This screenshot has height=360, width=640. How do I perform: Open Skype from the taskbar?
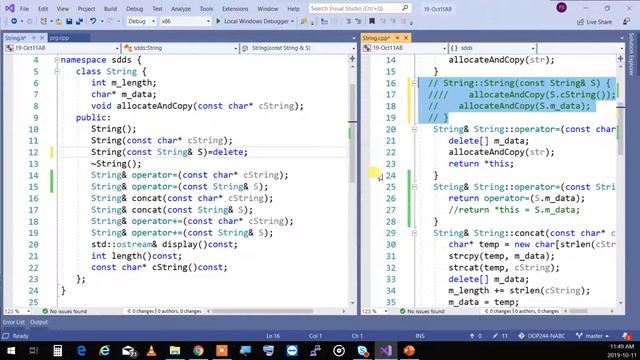pos(362,351)
